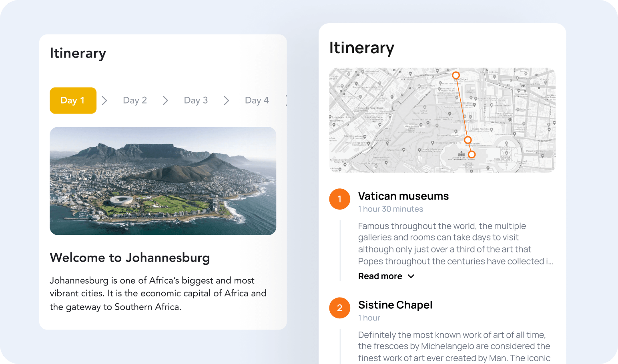This screenshot has height=364, width=618.
Task: Select the Cappella Sistina waypoint on the map
Action: 468,140
